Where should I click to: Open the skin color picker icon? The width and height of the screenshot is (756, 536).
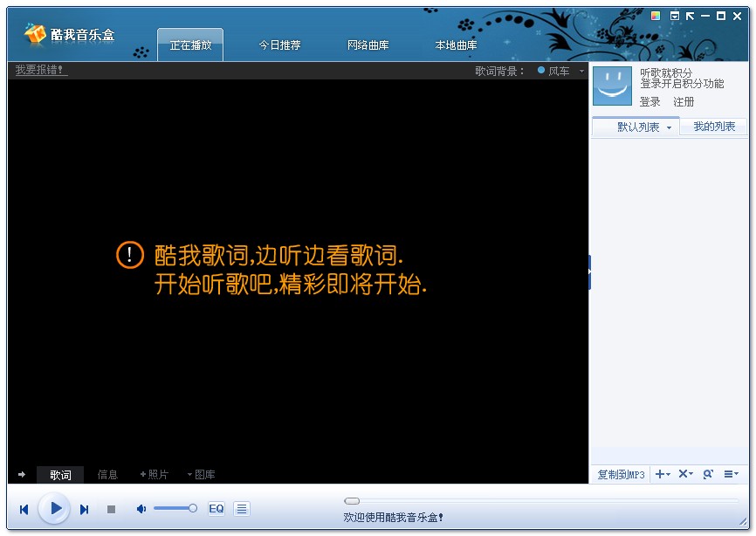656,16
